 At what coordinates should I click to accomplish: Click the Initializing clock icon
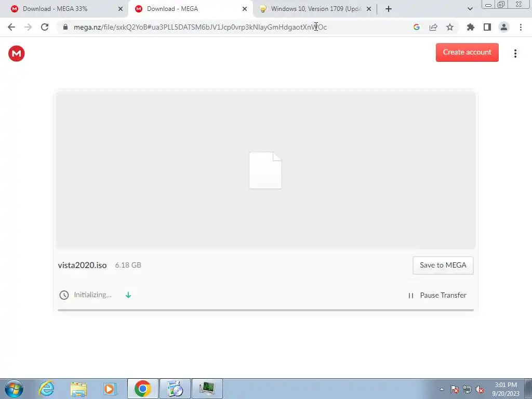(64, 295)
